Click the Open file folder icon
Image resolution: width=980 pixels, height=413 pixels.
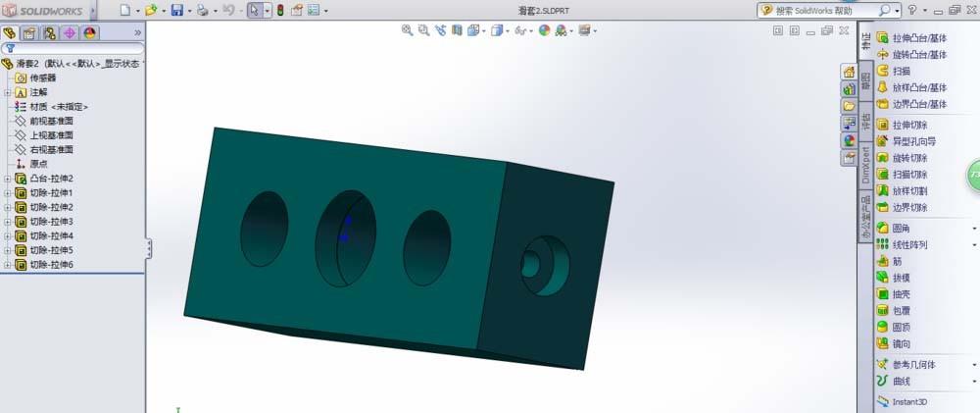(151, 10)
